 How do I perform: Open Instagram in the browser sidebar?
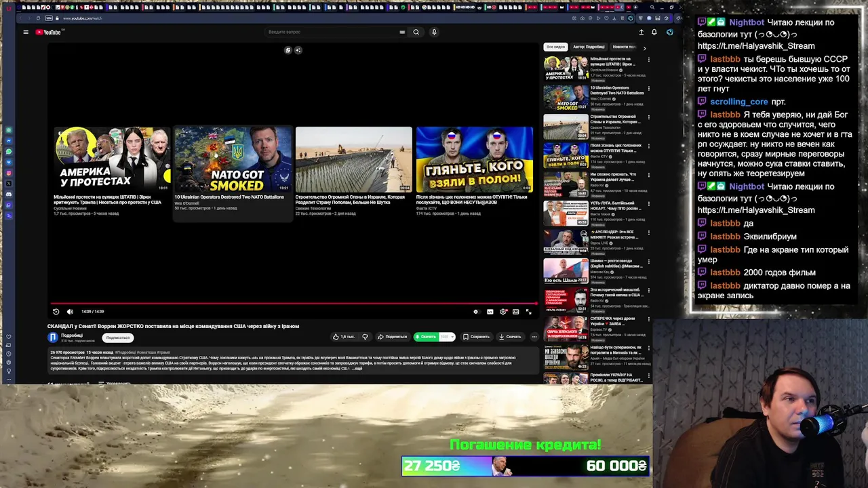[x=9, y=173]
